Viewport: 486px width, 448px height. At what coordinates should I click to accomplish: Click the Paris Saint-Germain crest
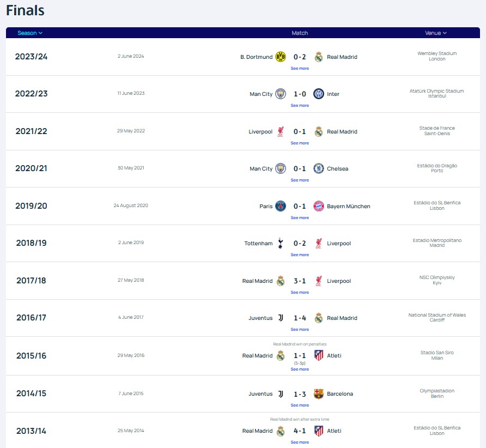[x=281, y=206]
